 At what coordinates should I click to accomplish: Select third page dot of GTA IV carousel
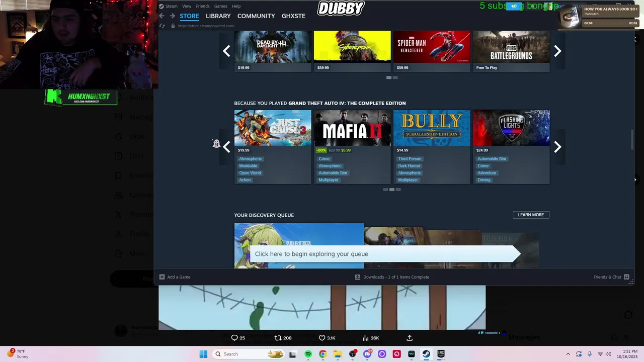(398, 190)
